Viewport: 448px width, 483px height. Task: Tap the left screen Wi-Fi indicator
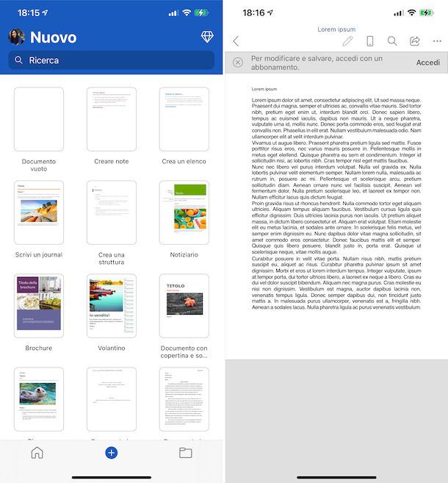pos(187,12)
